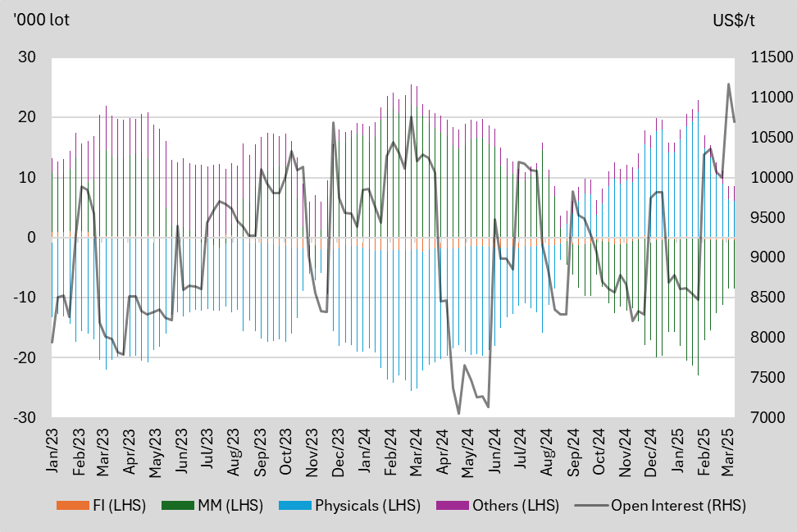This screenshot has width=797, height=532.
Task: Select the 'Open Interest (RHS)' legend label
Action: click(x=678, y=505)
